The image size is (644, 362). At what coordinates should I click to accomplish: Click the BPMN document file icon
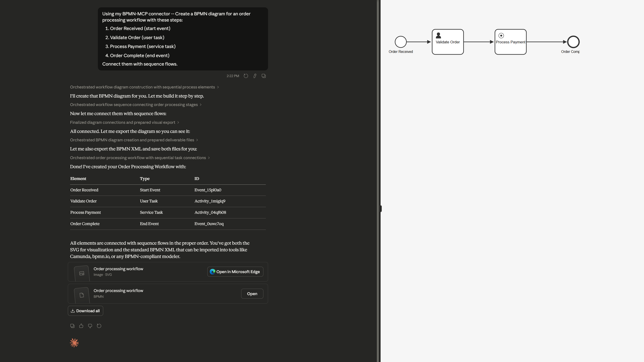[x=81, y=295]
